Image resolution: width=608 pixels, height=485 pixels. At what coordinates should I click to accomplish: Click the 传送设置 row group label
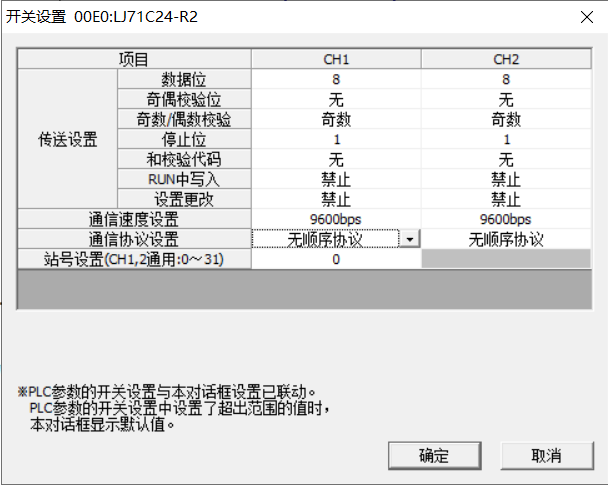coord(67,139)
